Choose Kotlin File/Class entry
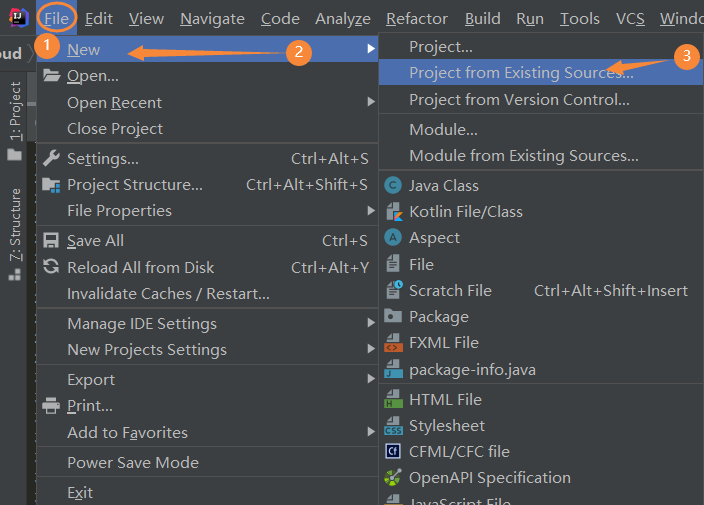 [x=465, y=211]
